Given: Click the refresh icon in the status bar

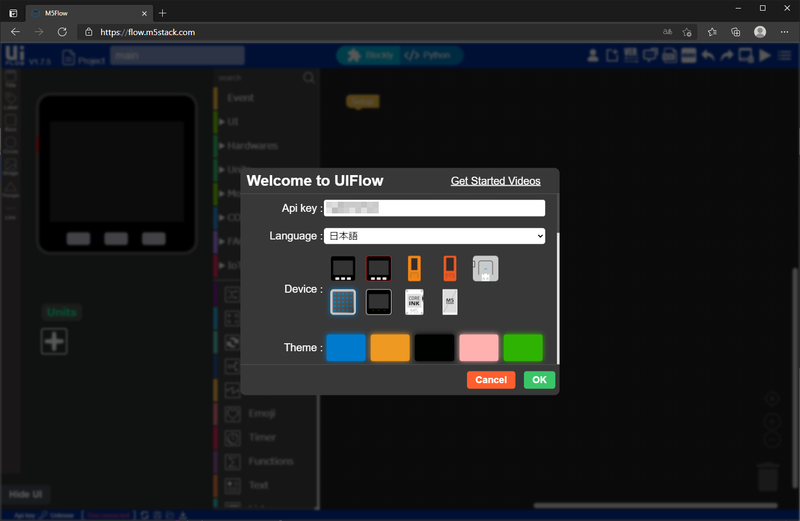Looking at the screenshot, I should [144, 515].
